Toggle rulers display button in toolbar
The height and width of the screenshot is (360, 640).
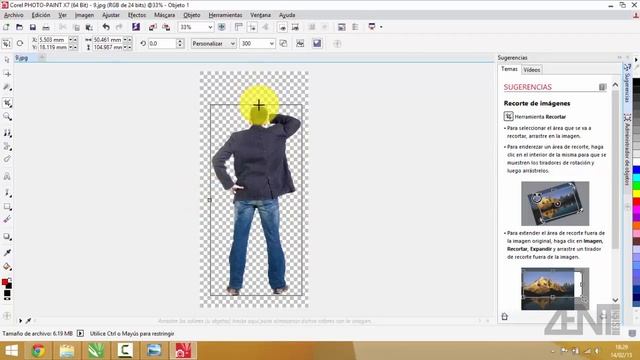239,27
